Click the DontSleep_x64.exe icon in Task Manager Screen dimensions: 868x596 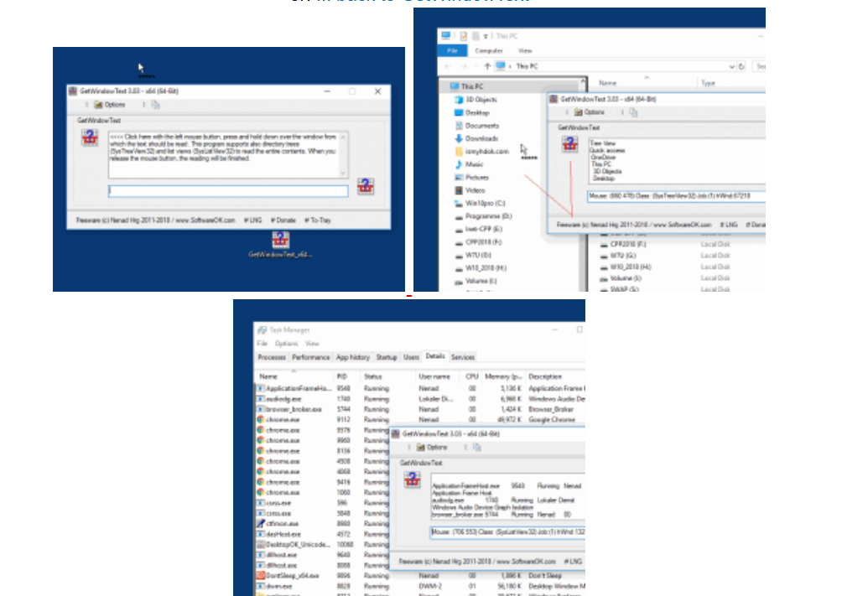click(x=262, y=574)
